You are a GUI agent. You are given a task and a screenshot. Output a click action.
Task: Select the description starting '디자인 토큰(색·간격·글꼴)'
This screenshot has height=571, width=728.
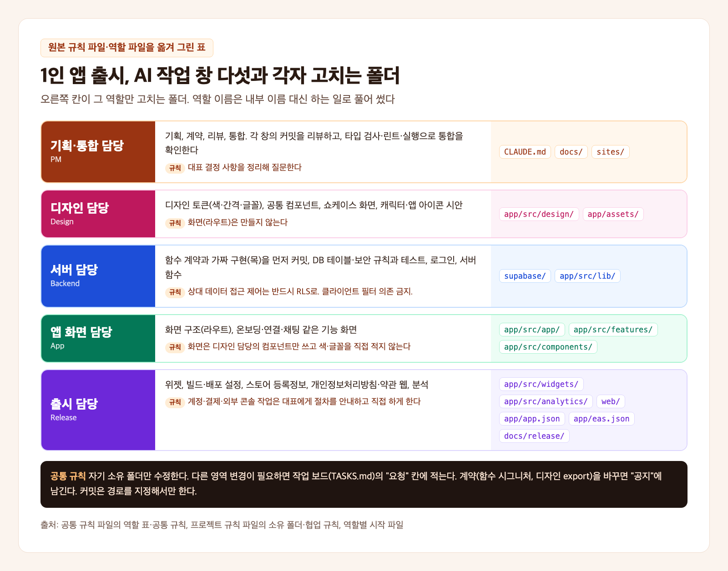314,205
